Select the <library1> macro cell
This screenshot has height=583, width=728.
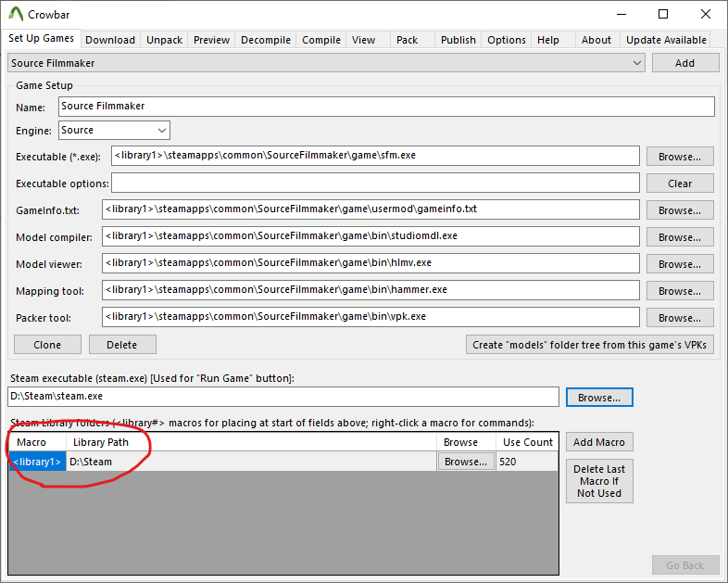[x=38, y=462]
